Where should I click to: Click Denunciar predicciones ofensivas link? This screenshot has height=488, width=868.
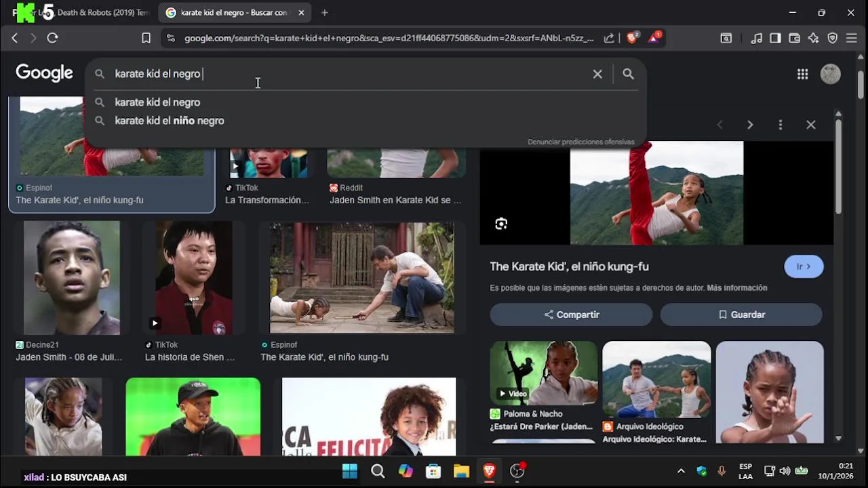pyautogui.click(x=581, y=142)
